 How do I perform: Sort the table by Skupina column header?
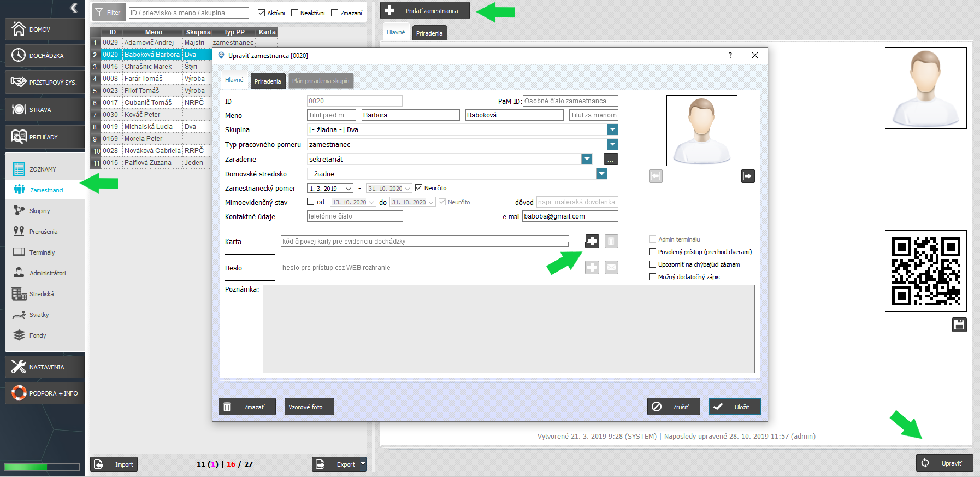[198, 32]
